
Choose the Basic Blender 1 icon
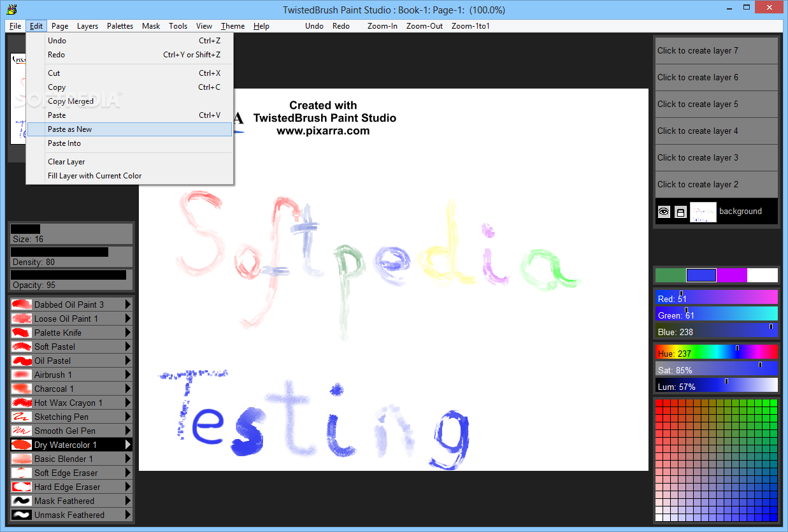[22, 459]
